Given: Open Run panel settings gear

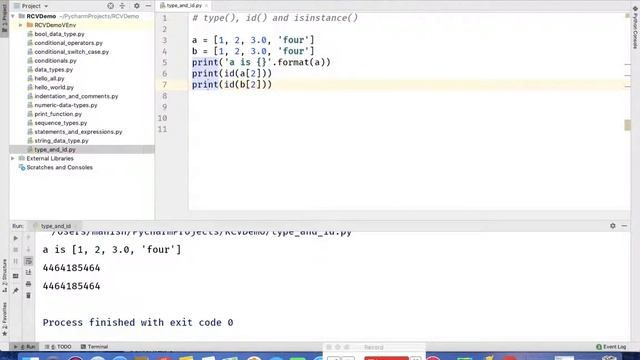Looking at the screenshot, I should [x=613, y=226].
